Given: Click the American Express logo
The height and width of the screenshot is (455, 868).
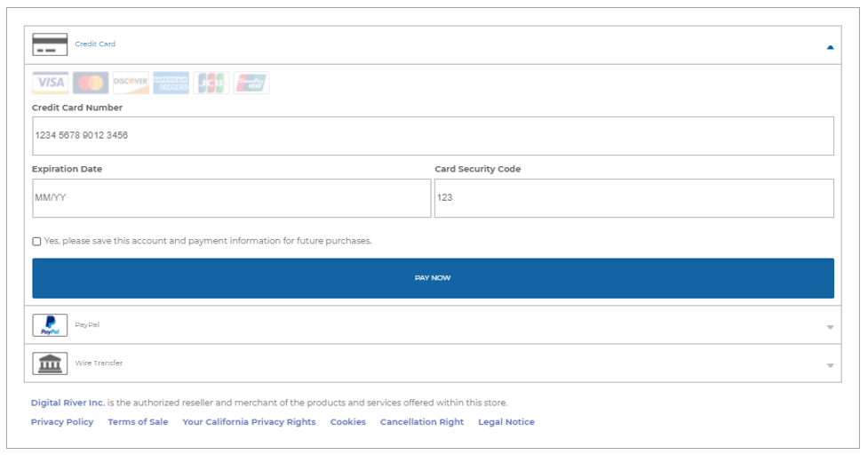Looking at the screenshot, I should click(x=171, y=83).
